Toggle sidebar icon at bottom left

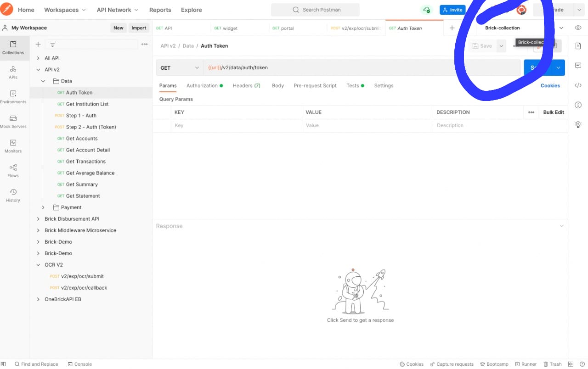(4, 364)
